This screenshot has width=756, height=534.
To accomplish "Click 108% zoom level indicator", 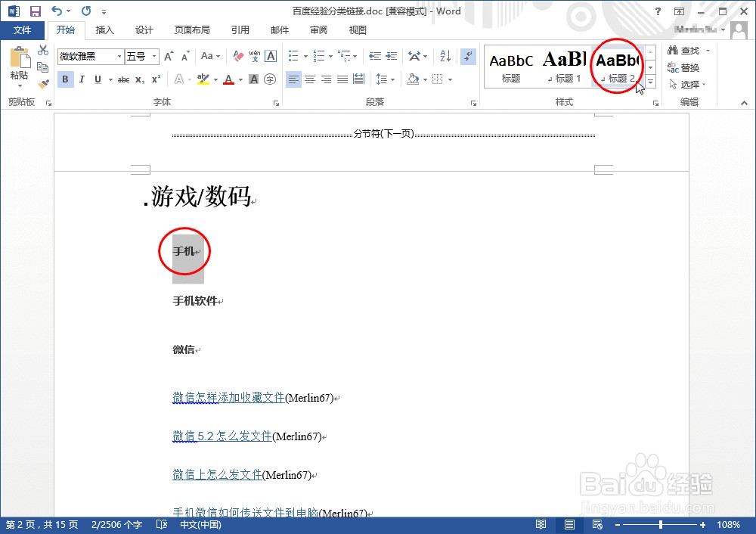I will coord(728,525).
